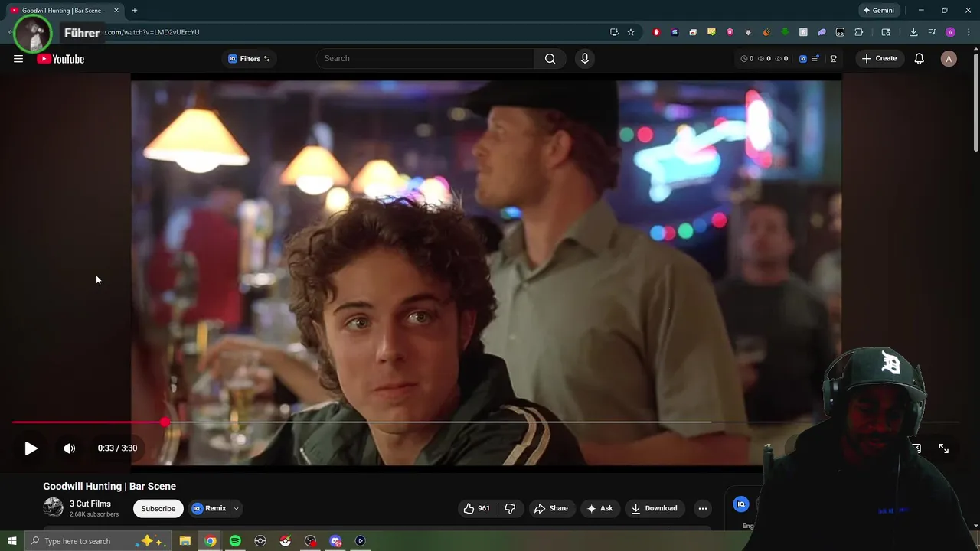980x551 pixels.
Task: Open Chrome Downloads tray
Action: click(x=913, y=32)
